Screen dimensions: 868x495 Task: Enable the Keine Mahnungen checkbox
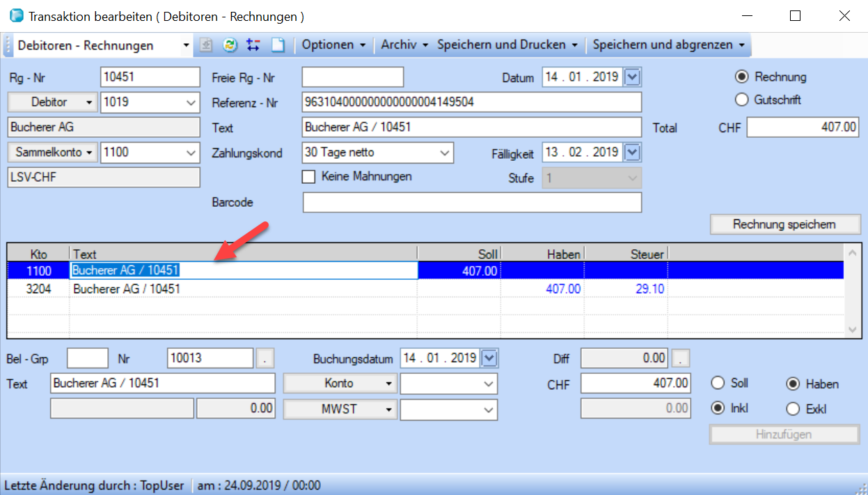click(309, 177)
